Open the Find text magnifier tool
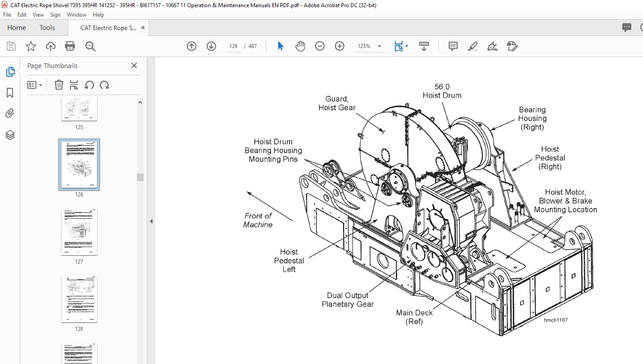This screenshot has height=364, width=643. (90, 46)
